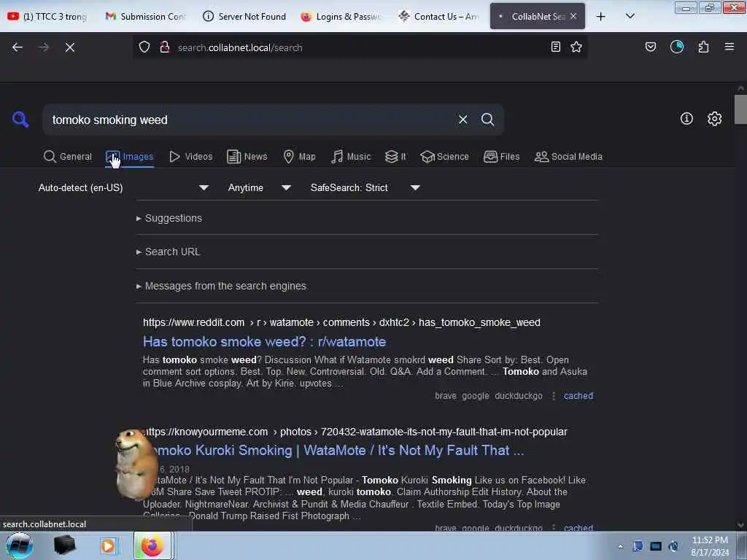Click the scrollbar down arrow
Screen dimensions: 747x560
[740, 525]
